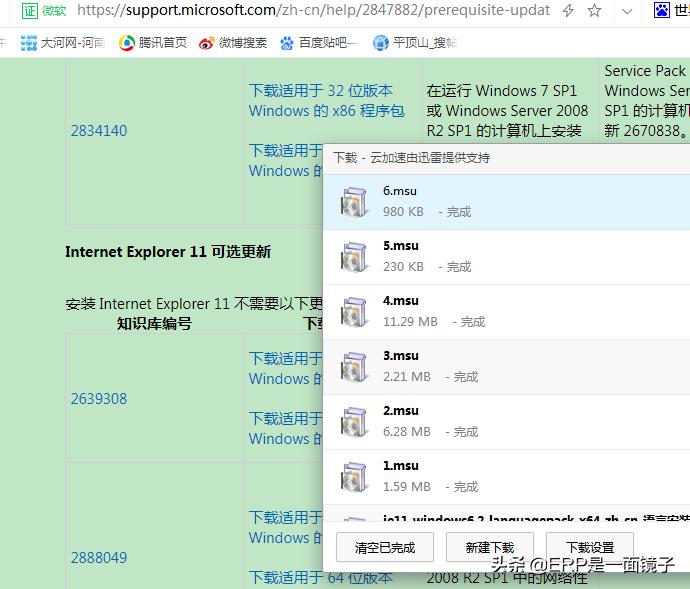The height and width of the screenshot is (589, 690).
Task: Click the 知识库编号 column header
Action: [x=154, y=324]
